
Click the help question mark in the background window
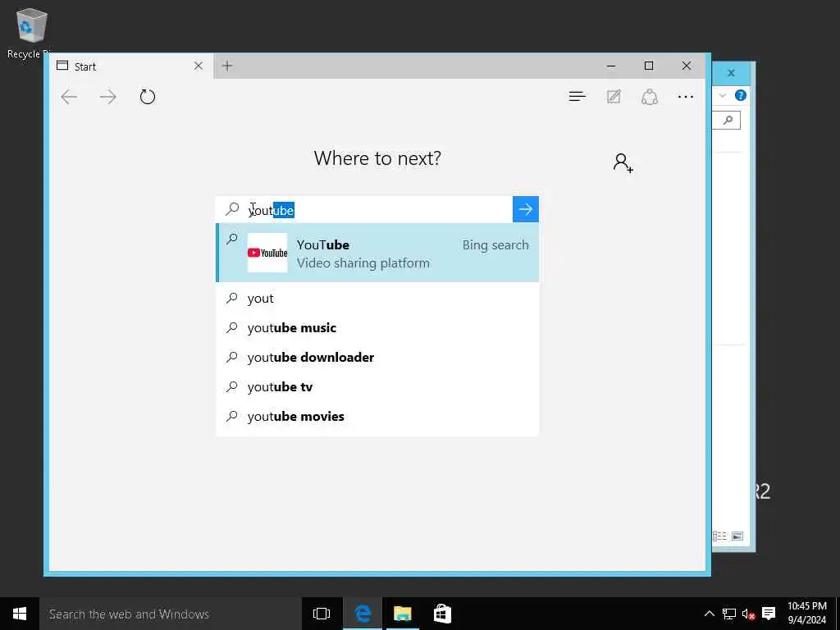point(741,95)
